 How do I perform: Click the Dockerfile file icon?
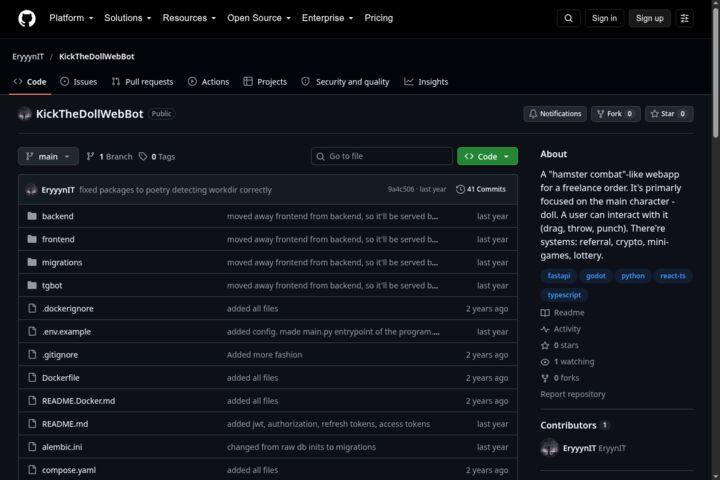tap(32, 378)
